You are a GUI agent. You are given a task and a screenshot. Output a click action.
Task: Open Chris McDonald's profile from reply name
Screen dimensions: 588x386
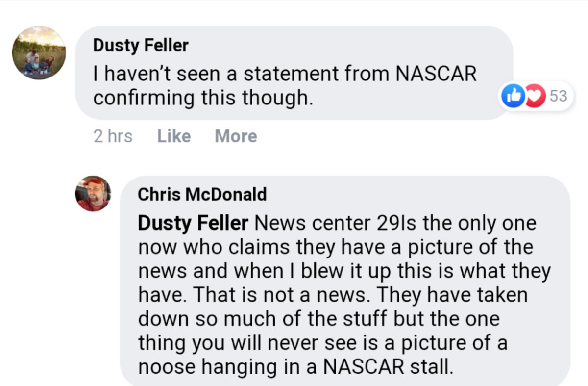coord(202,194)
